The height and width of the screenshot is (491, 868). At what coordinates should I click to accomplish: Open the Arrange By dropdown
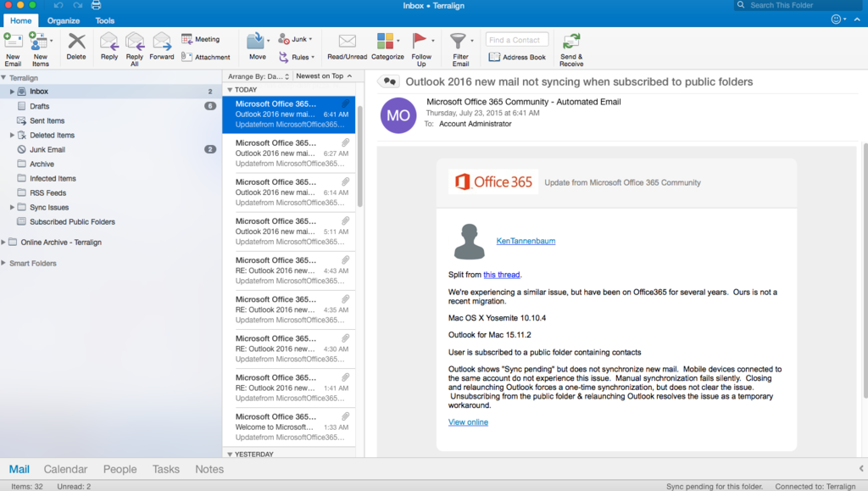click(259, 76)
